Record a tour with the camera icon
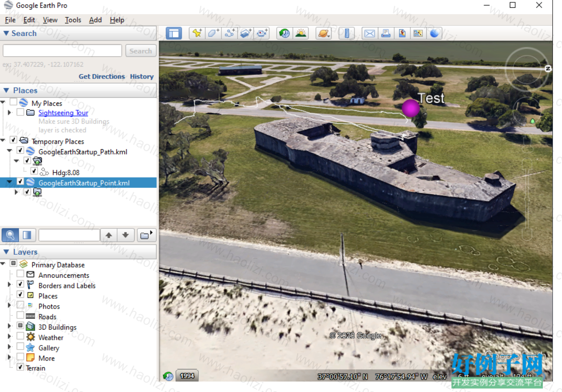The height and width of the screenshot is (392, 562). 261,33
